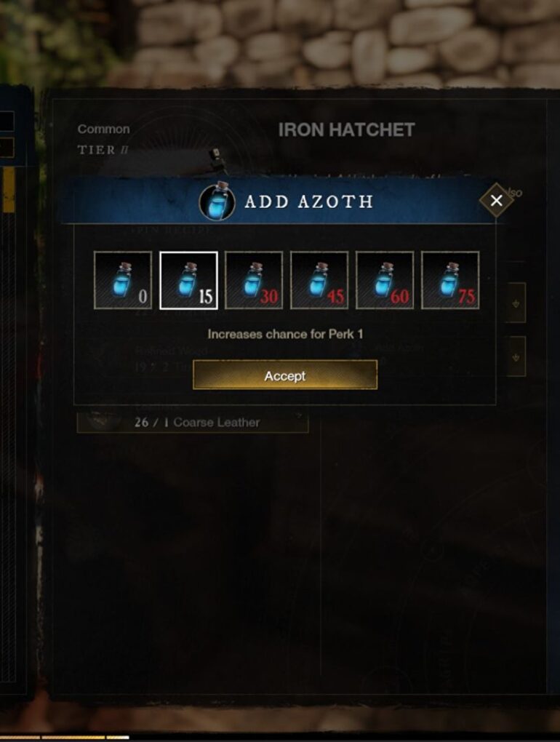Click the Iron Hatchet recipe title
560x742 pixels.
[x=346, y=129]
